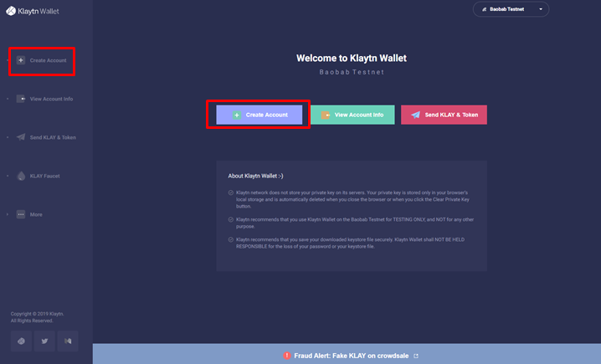Open the Twitter icon in the footer
601x364 pixels.
click(44, 341)
